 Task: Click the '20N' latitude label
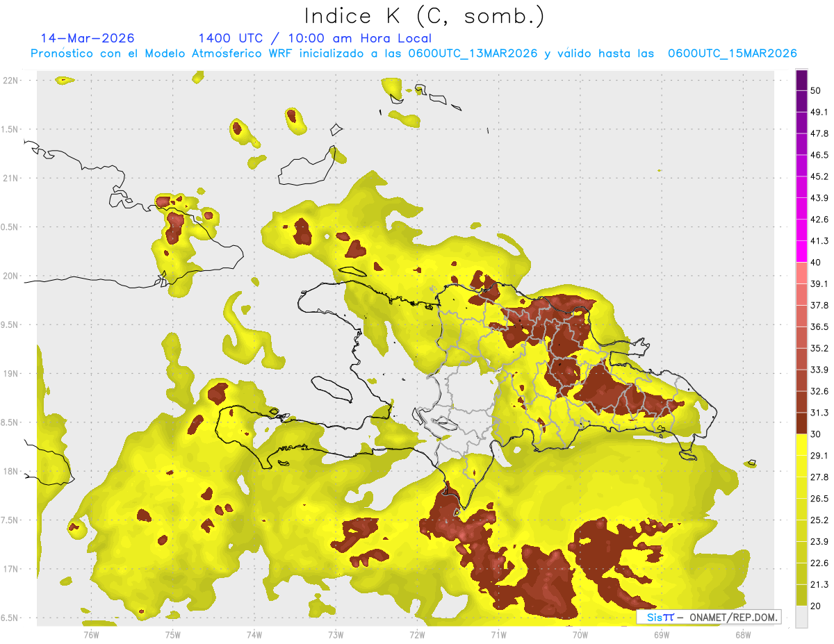coord(10,276)
